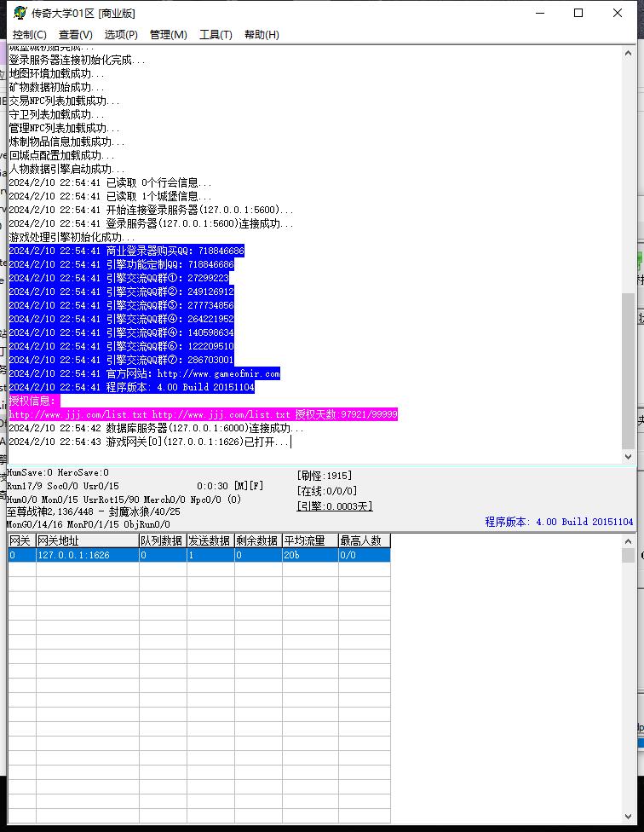The image size is (644, 832).
Task: Click the 游戏网关[0] 已打开 log line
Action: pyautogui.click(x=149, y=442)
